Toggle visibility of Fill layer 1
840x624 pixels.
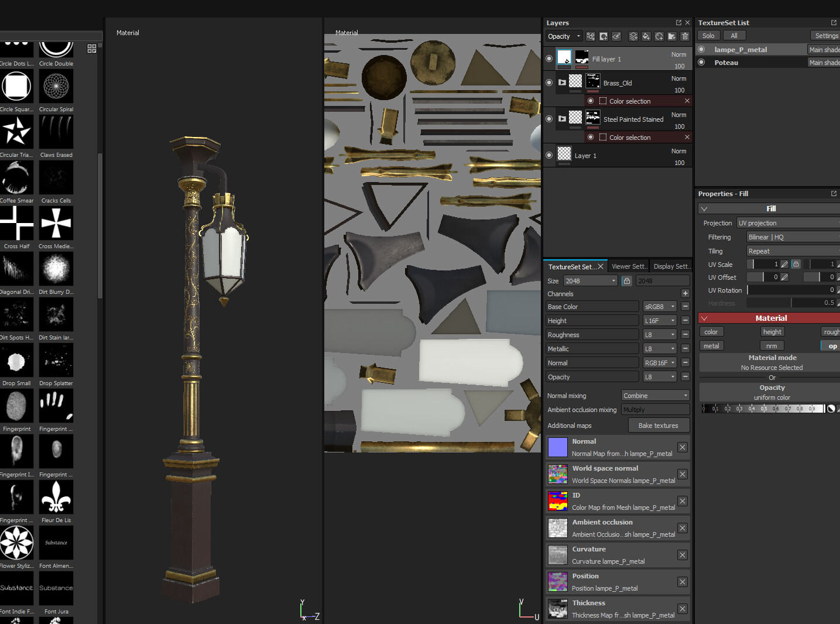click(x=548, y=59)
